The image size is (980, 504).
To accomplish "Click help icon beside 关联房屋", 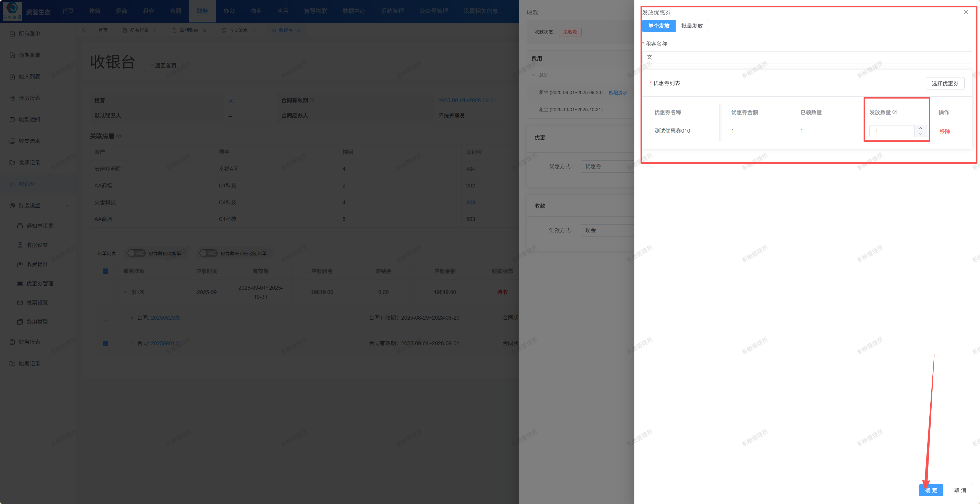I will click(119, 136).
